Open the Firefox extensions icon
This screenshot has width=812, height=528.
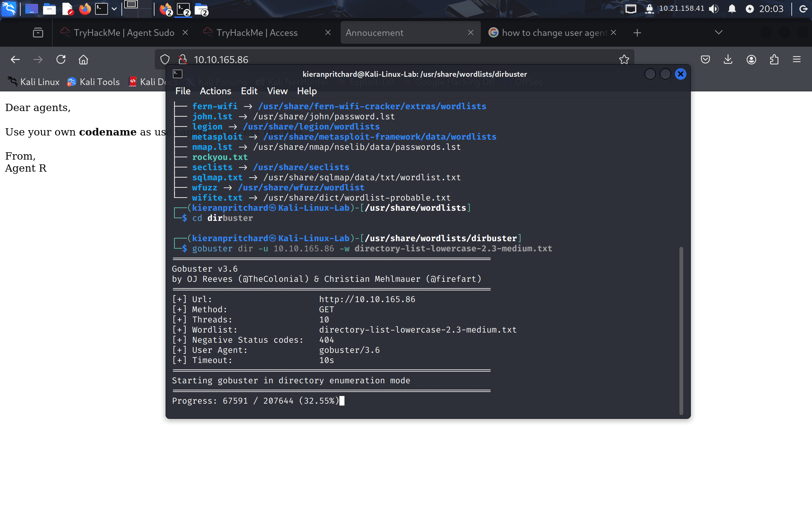(x=774, y=60)
